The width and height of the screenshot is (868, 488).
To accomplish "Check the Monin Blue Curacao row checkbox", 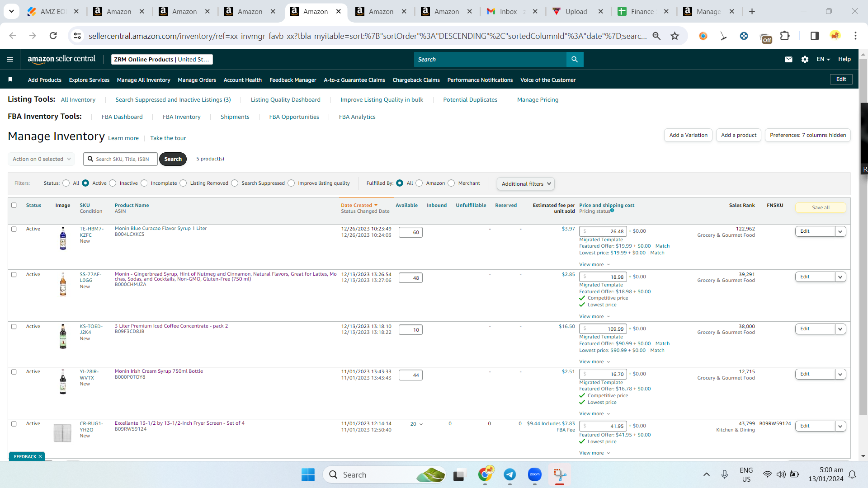I will pyautogui.click(x=14, y=229).
